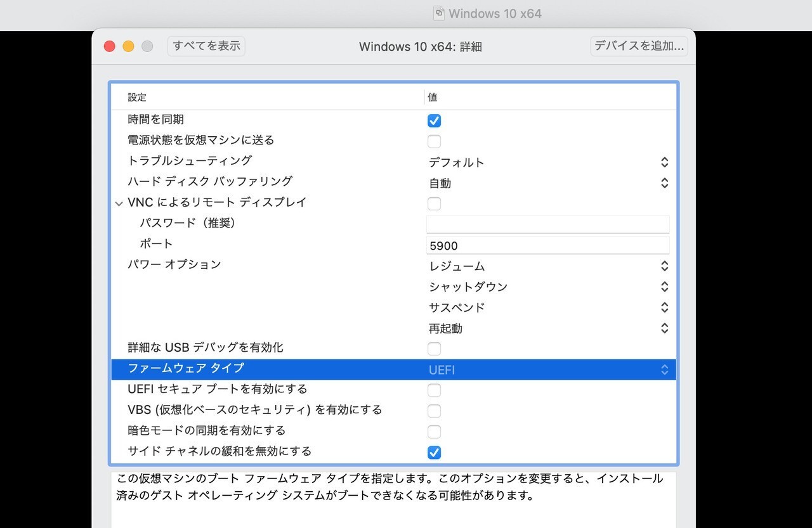The width and height of the screenshot is (812, 528).
Task: Select the ハード ディスク バッファリング row label
Action: point(210,181)
